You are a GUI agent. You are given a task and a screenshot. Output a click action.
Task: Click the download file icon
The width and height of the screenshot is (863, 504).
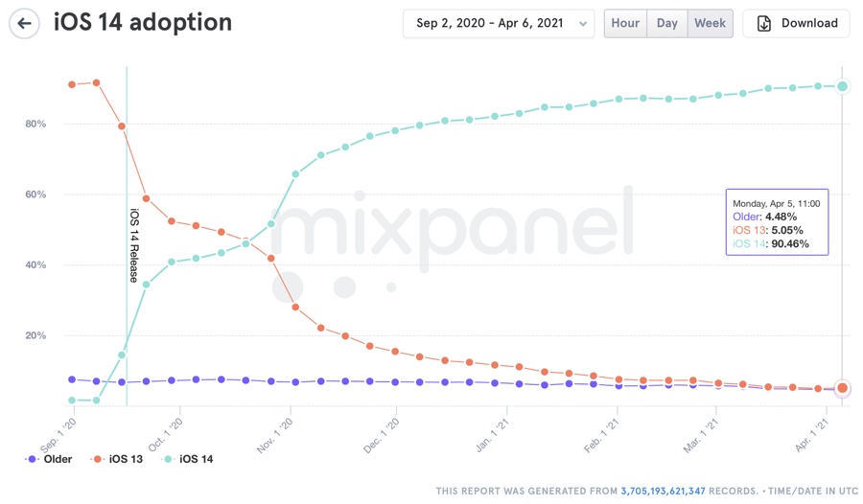[x=764, y=23]
